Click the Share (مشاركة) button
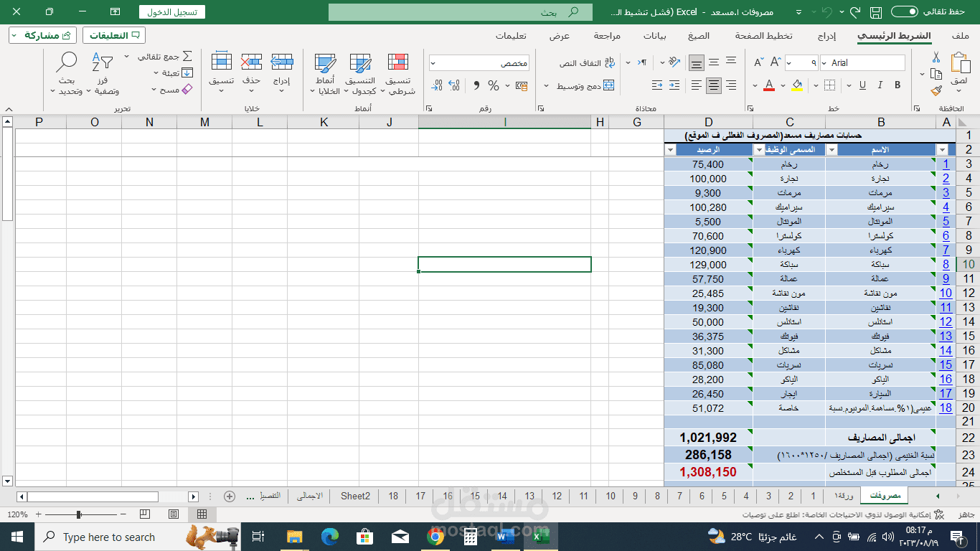Viewport: 980px width, 551px height. pos(43,35)
